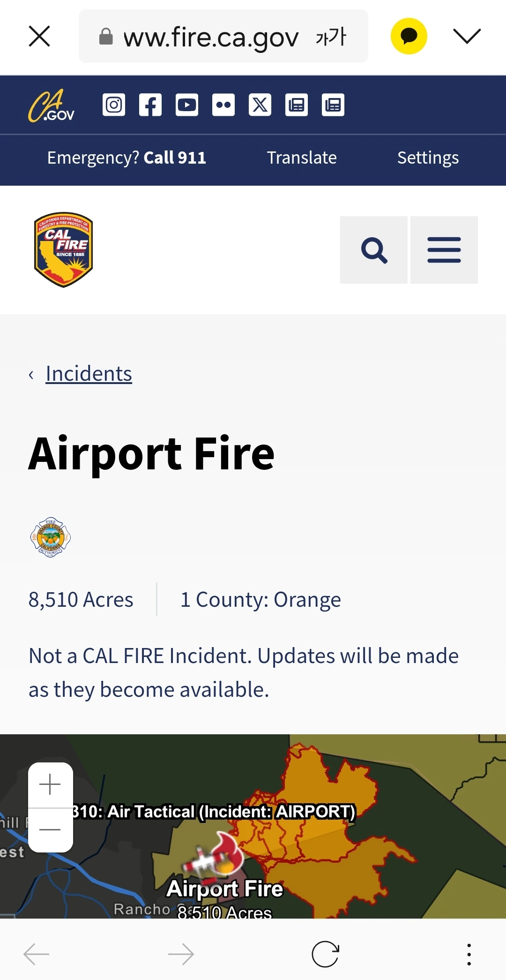Open the YouTube social icon

tap(187, 105)
